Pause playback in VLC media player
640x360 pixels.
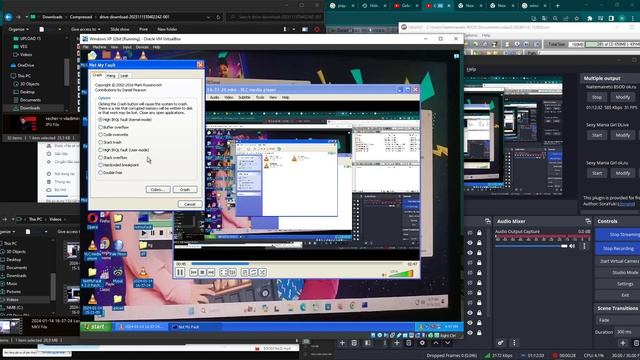click(180, 272)
